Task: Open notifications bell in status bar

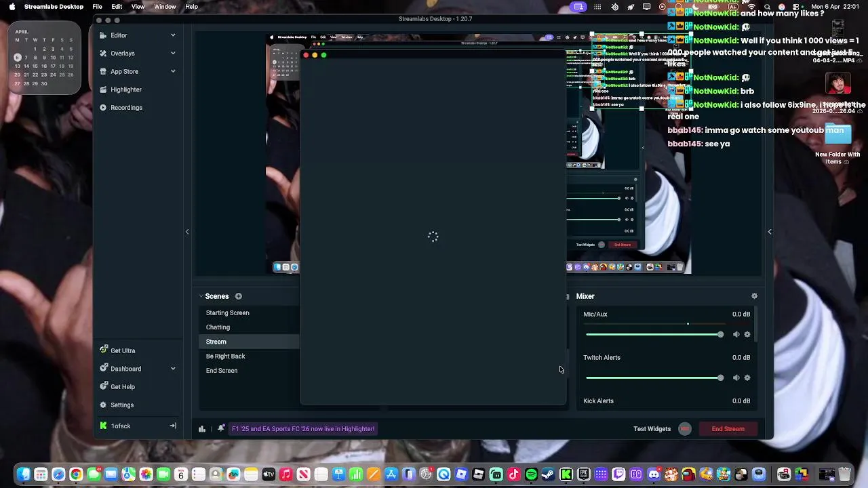Action: (x=221, y=428)
